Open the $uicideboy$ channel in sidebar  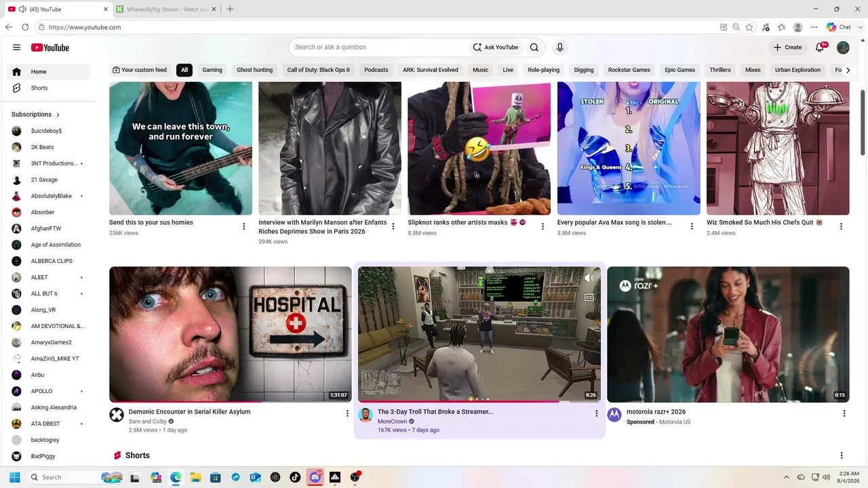point(46,131)
